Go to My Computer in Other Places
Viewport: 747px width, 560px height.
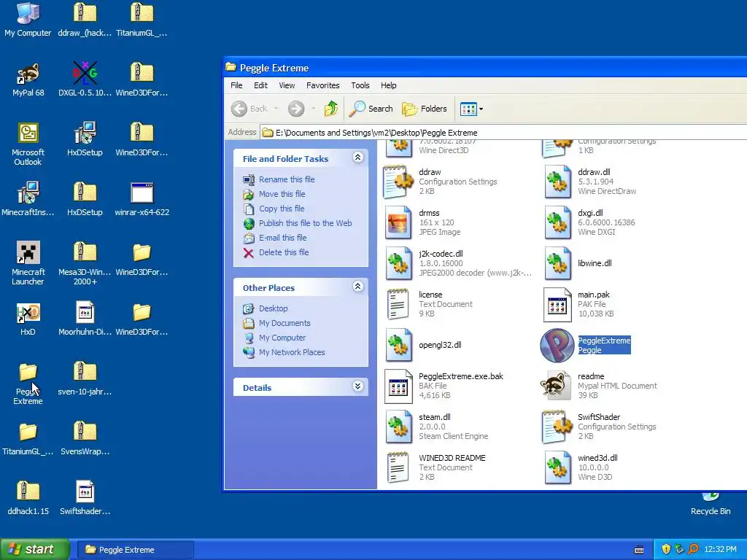pyautogui.click(x=282, y=338)
